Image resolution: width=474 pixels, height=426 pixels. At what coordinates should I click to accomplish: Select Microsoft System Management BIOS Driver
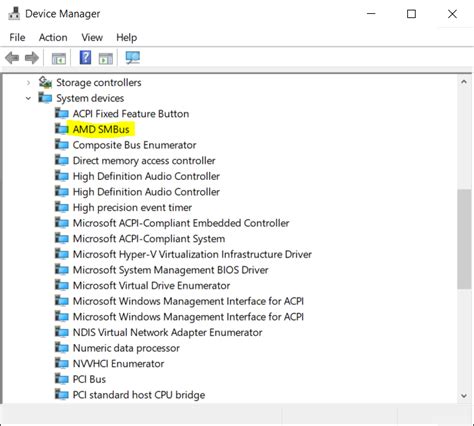(x=170, y=270)
